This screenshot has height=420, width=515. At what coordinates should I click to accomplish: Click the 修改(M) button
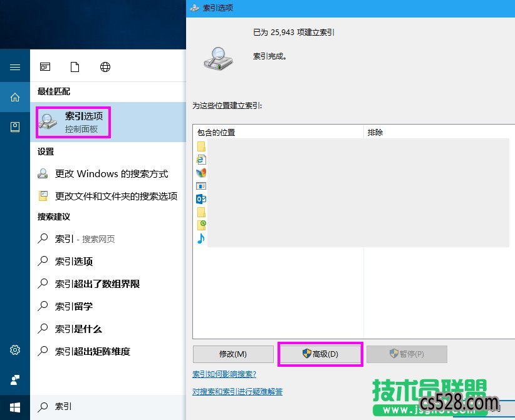pos(233,354)
